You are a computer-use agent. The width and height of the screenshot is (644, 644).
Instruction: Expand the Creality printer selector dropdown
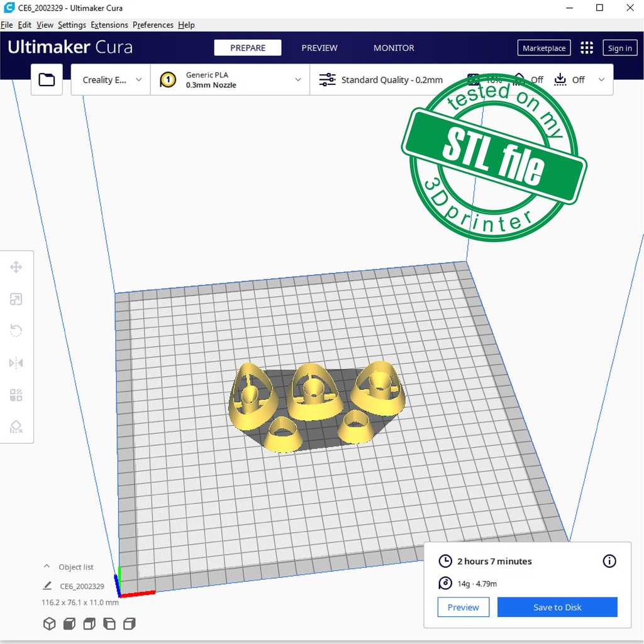click(111, 80)
